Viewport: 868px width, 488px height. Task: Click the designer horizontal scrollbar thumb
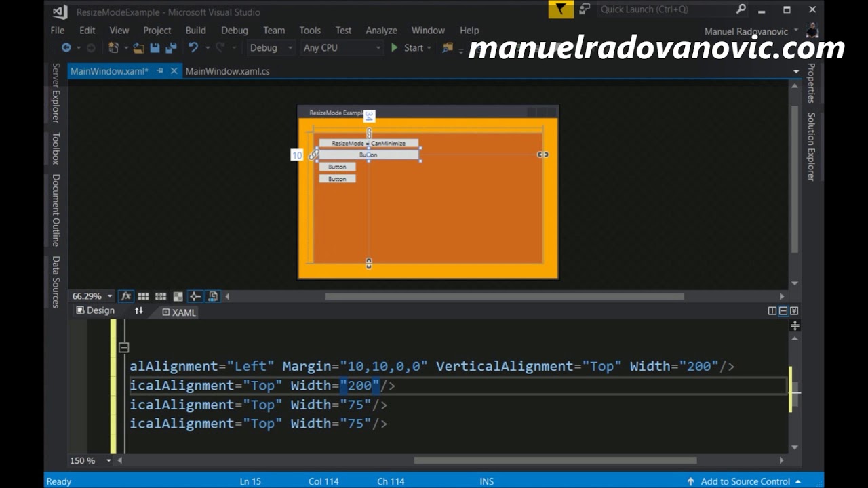coord(505,296)
